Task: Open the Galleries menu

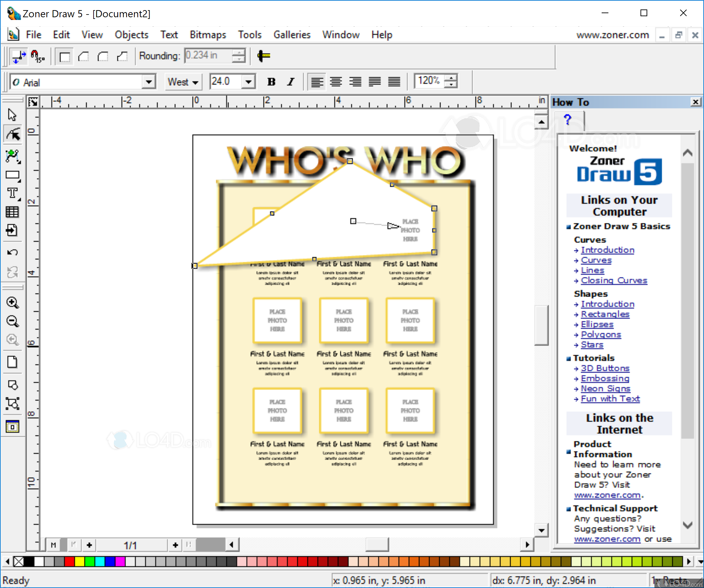Action: point(292,34)
